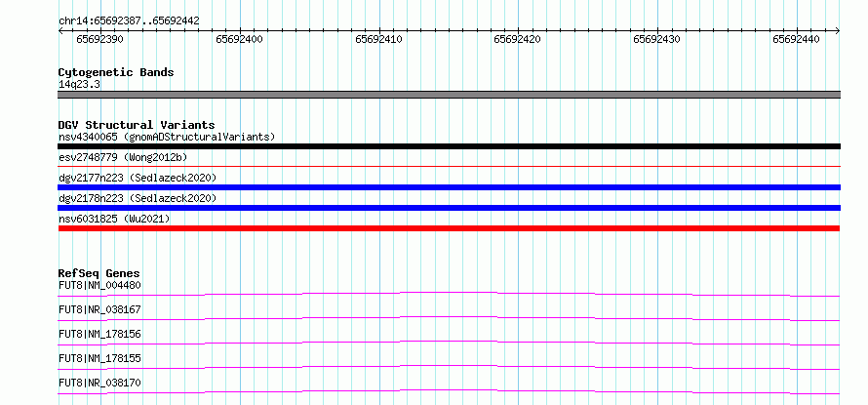Click ruler position 65692430
This screenshot has width=868, height=405.
657,39
